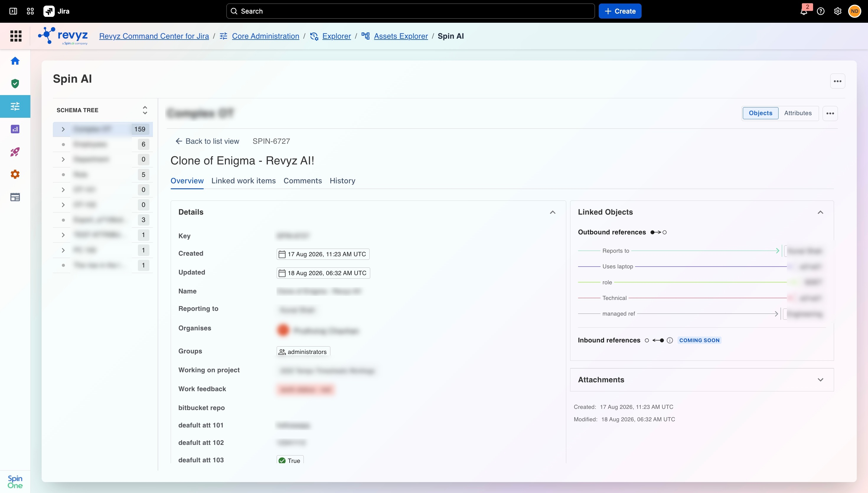Image resolution: width=868 pixels, height=493 pixels.
Task: Click the revyz logo
Action: 63,36
